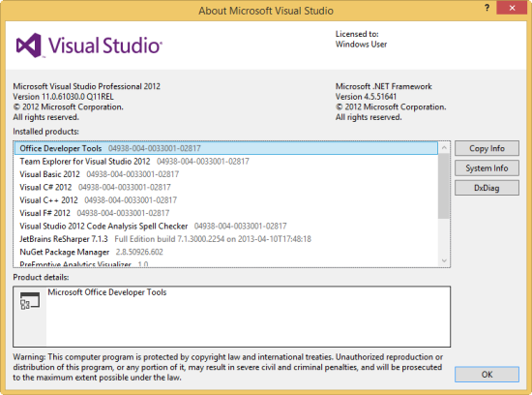This screenshot has height=395, width=532.
Task: Select the Visual Basic 2012 row
Action: coord(226,174)
